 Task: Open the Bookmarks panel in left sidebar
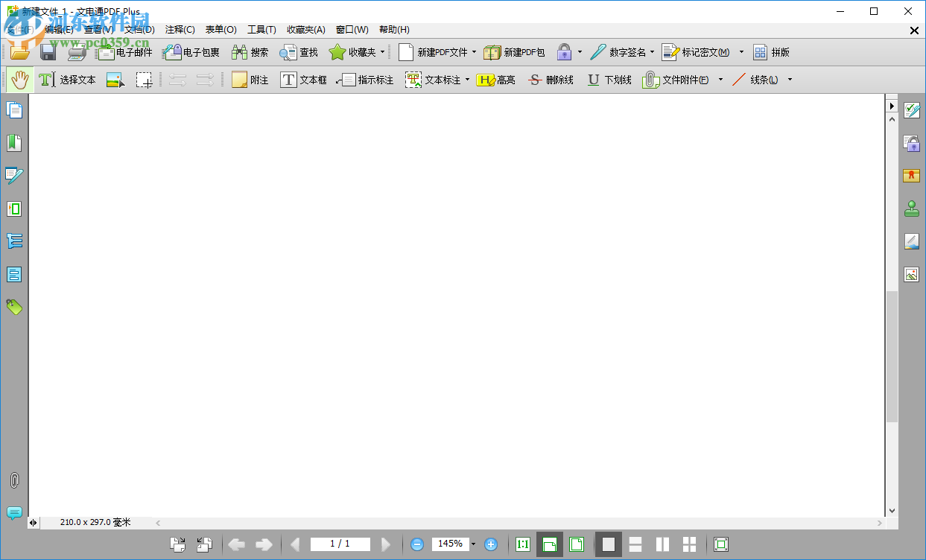(14, 143)
